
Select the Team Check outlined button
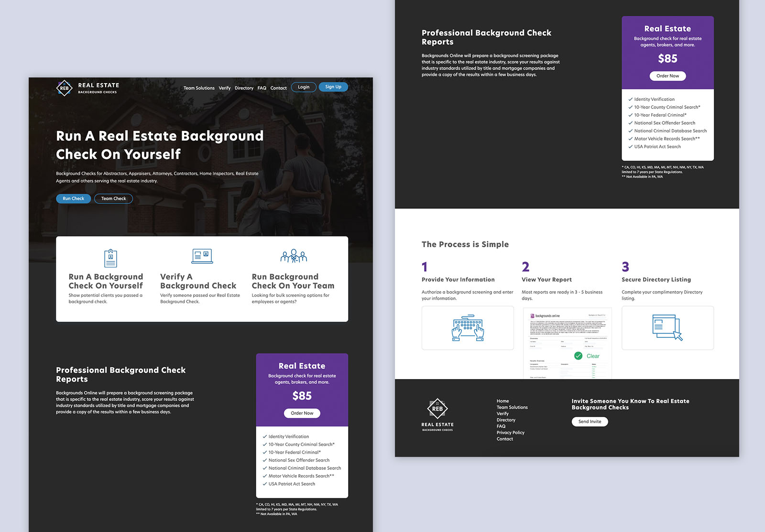pos(113,199)
